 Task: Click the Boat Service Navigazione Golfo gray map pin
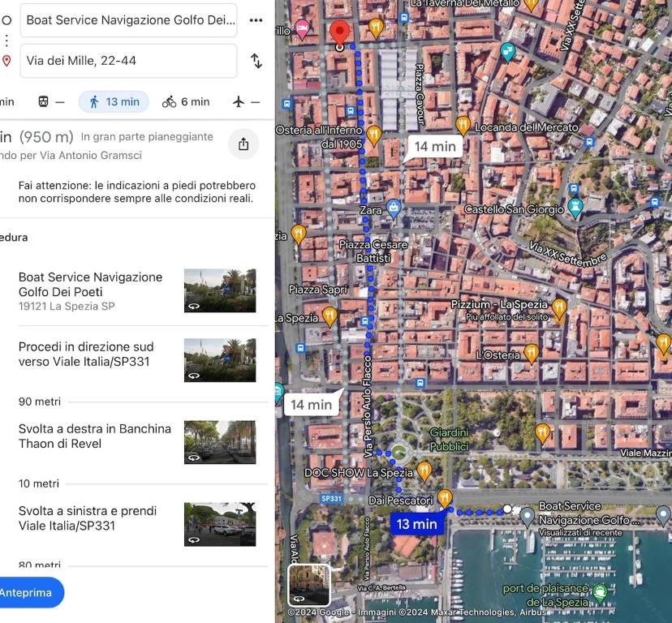527,516
